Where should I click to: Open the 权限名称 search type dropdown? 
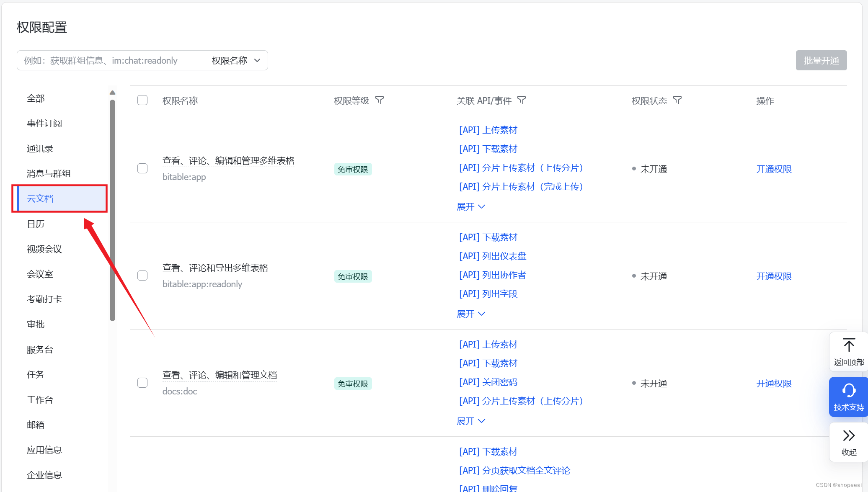(x=236, y=60)
